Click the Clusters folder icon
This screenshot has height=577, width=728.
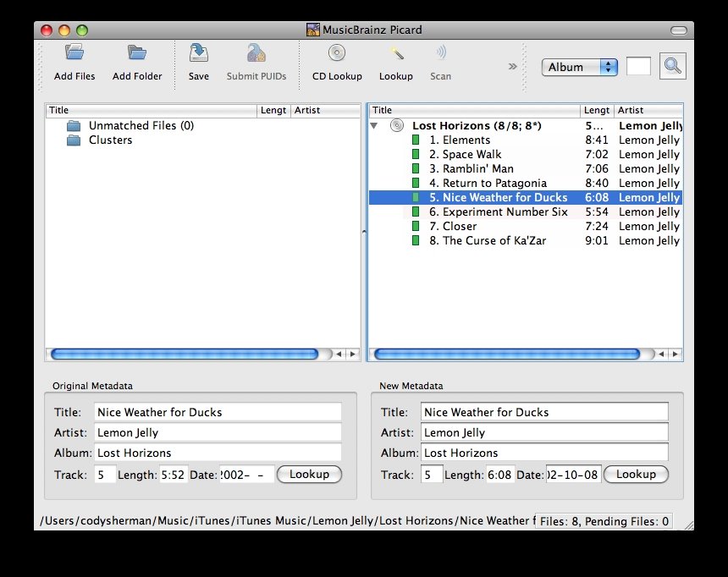coord(74,140)
